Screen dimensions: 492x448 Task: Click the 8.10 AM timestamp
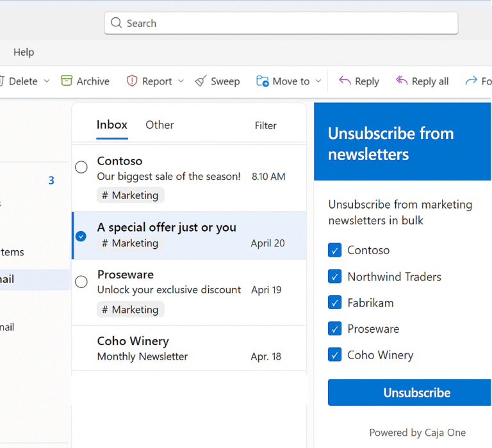click(268, 177)
